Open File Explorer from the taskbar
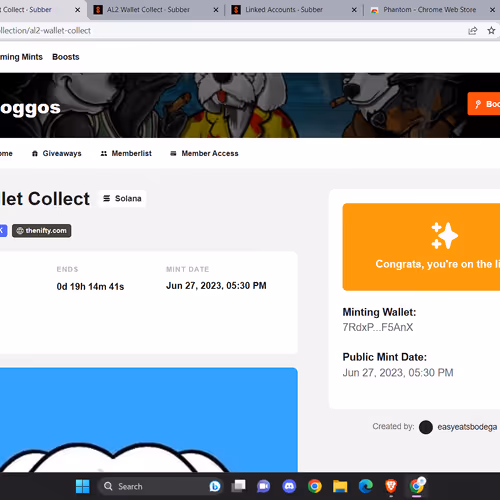 coord(340,486)
